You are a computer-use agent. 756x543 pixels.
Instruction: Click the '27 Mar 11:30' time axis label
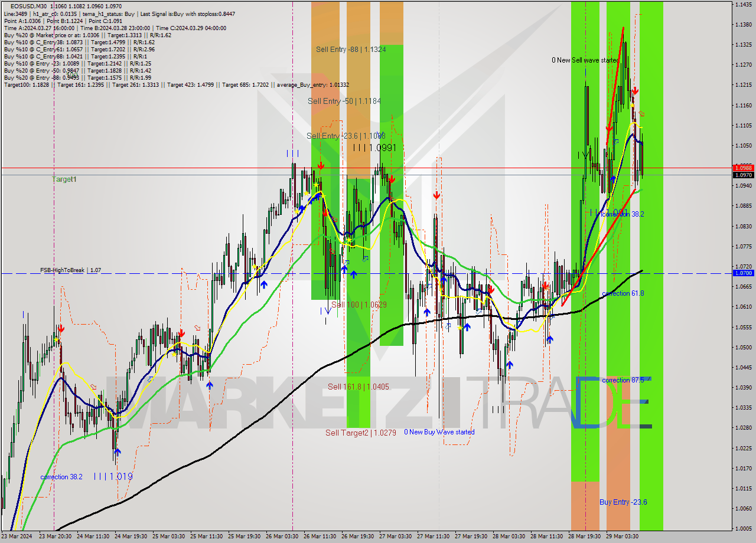[433, 537]
